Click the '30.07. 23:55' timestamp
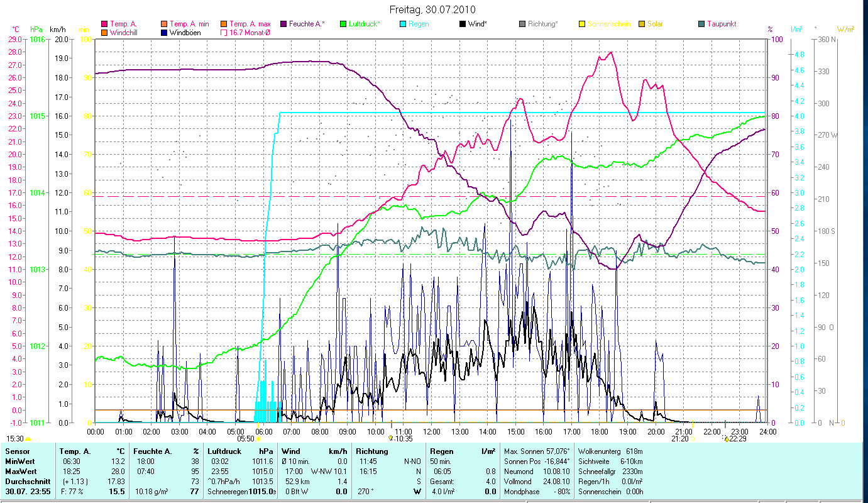The width and height of the screenshot is (868, 503). (x=27, y=492)
